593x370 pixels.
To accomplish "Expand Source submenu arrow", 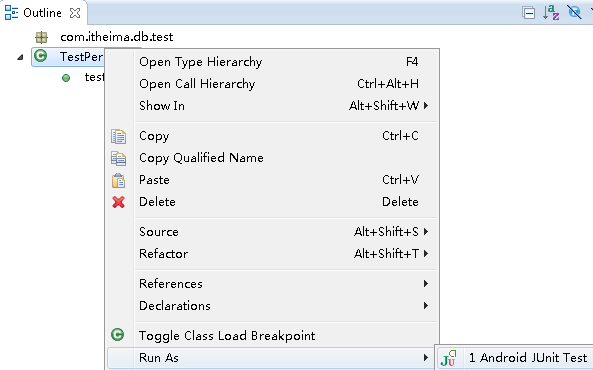I will 426,232.
